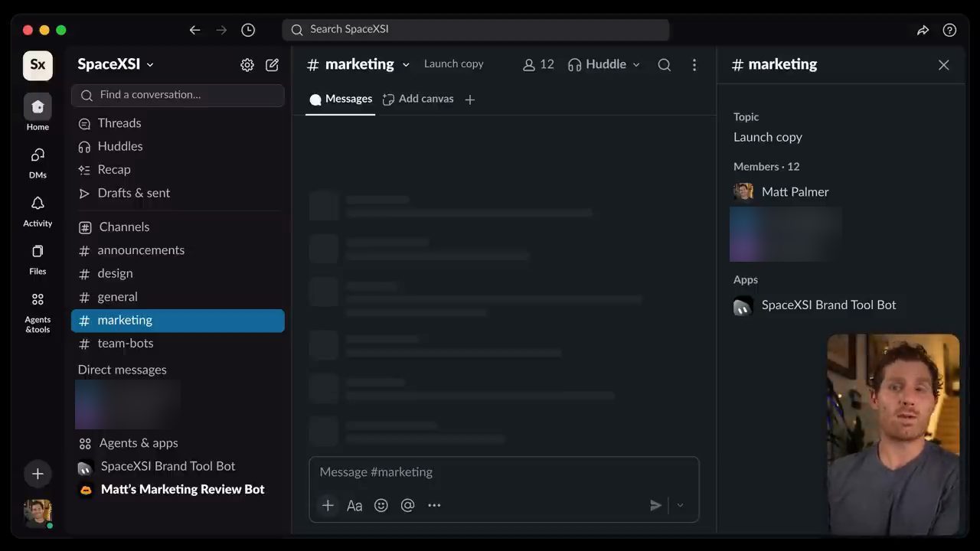This screenshot has width=980, height=551.
Task: Click the Search SpaceXSI field
Action: (475, 30)
